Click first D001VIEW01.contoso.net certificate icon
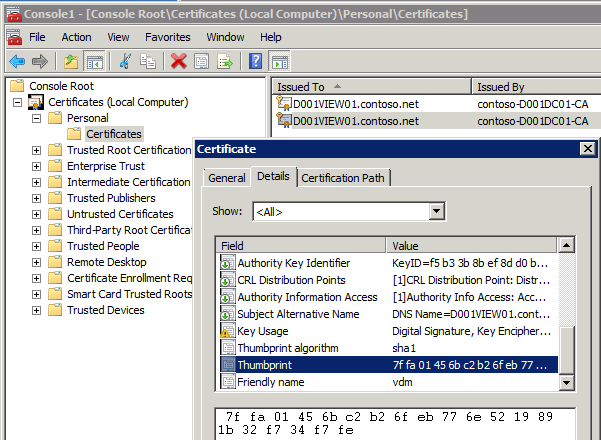601x440 pixels. pyautogui.click(x=284, y=103)
